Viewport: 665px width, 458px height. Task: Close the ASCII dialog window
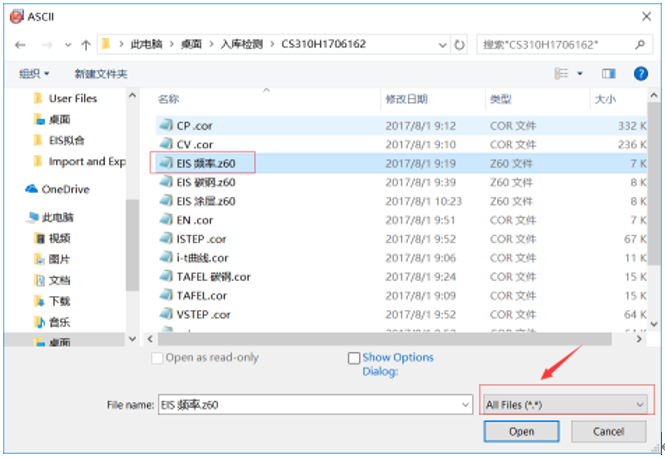pos(646,17)
